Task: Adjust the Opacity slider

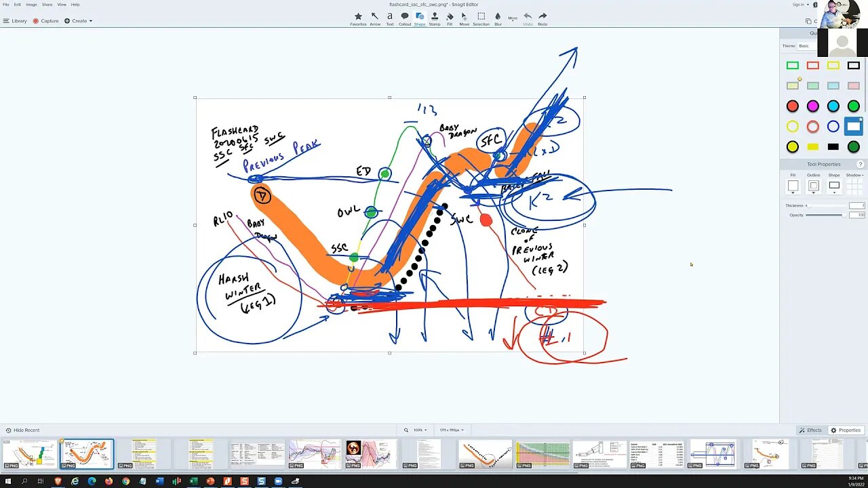Action: (x=827, y=215)
